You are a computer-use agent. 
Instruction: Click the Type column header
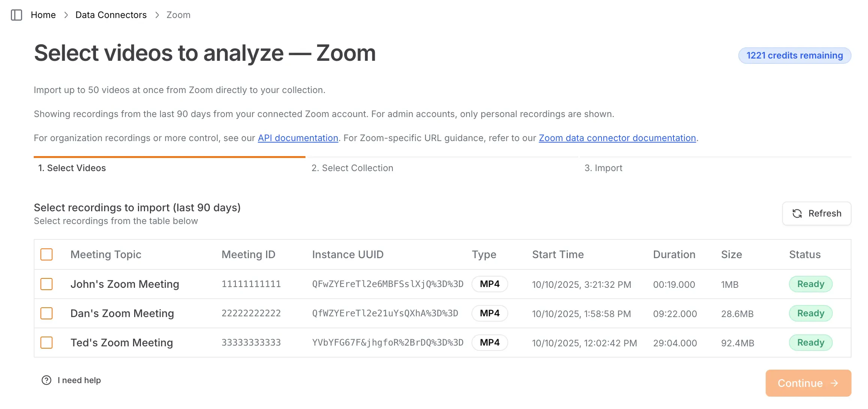484,254
